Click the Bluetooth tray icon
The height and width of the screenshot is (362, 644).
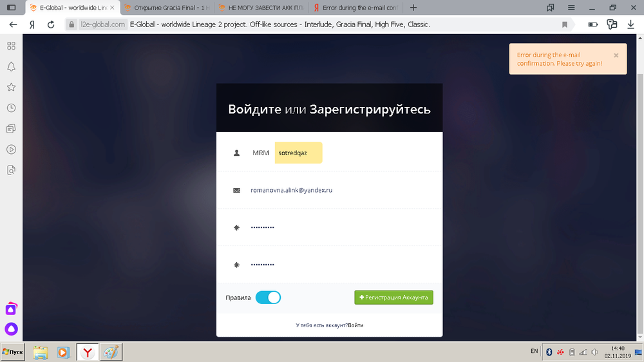(549, 352)
